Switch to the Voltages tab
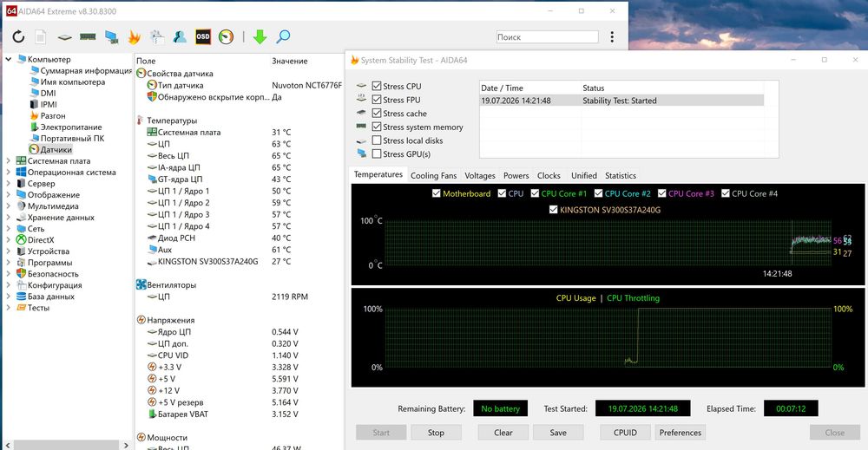Screen dimensions: 868x450 [480, 175]
